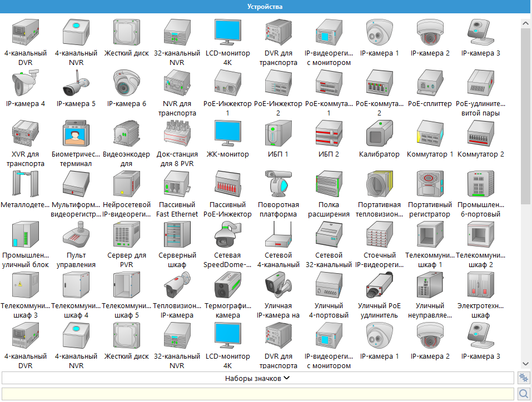Click into the yellow search field
Image resolution: width=532 pixels, height=402 pixels.
pos(258,394)
